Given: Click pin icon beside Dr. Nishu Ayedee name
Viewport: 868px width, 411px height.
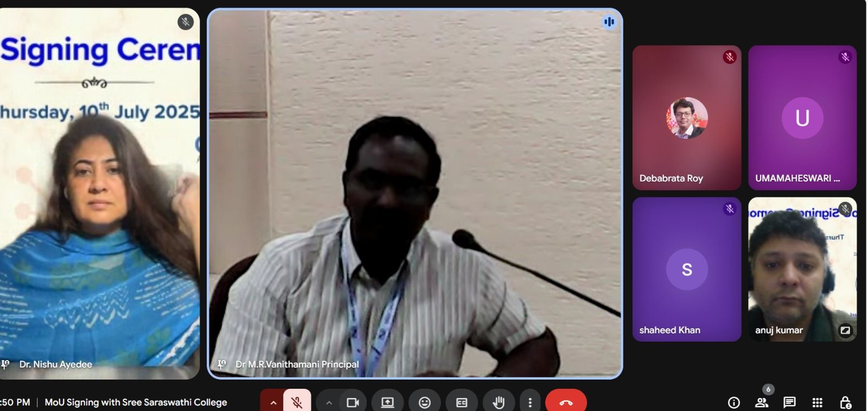Looking at the screenshot, I should (x=5, y=364).
